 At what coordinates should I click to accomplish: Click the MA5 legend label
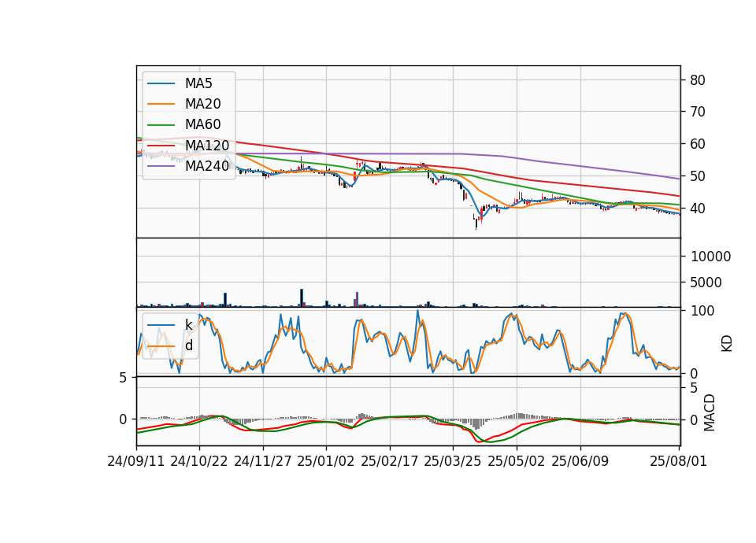tap(198, 83)
